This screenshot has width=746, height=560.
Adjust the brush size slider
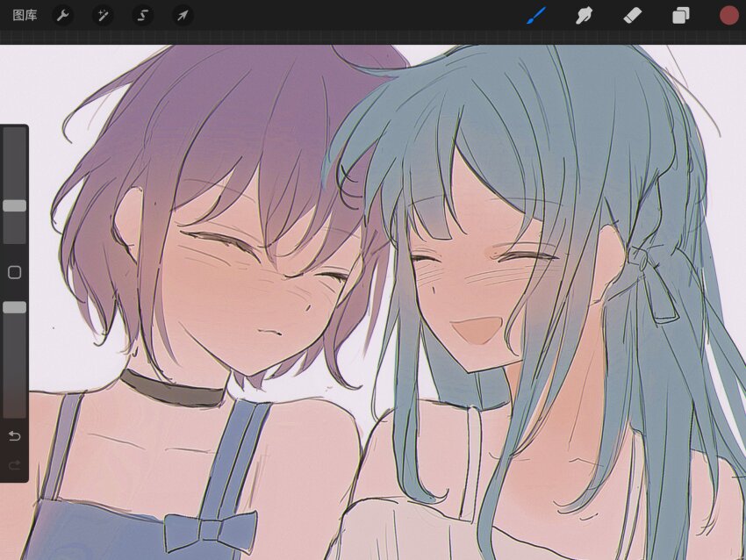14,204
